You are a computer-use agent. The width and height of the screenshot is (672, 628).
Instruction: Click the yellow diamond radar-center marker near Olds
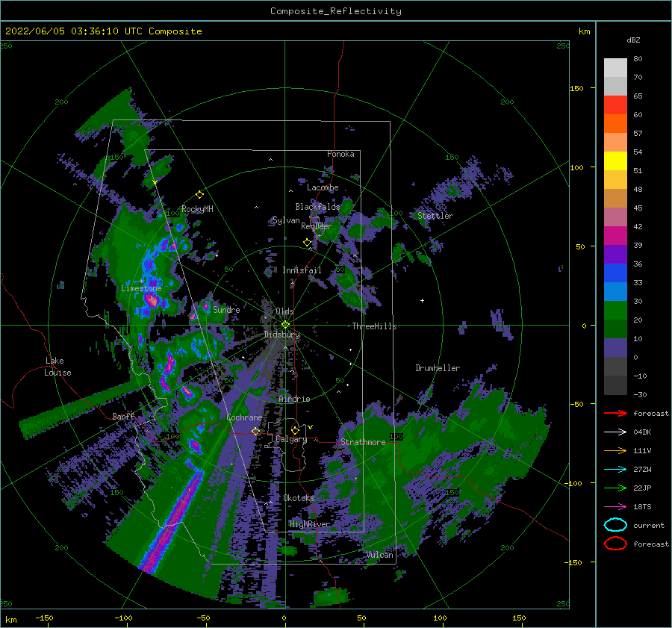(285, 325)
